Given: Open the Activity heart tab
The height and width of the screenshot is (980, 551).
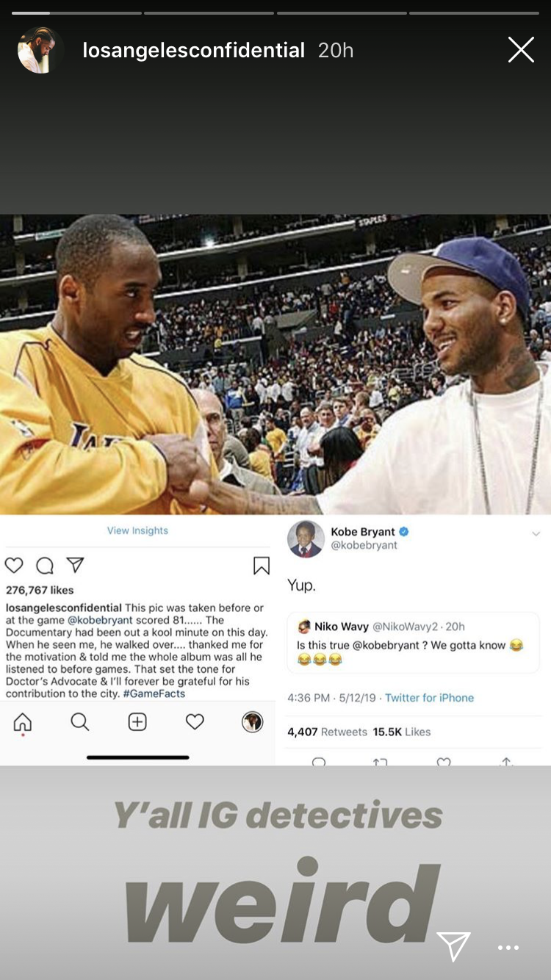Looking at the screenshot, I should [x=195, y=722].
